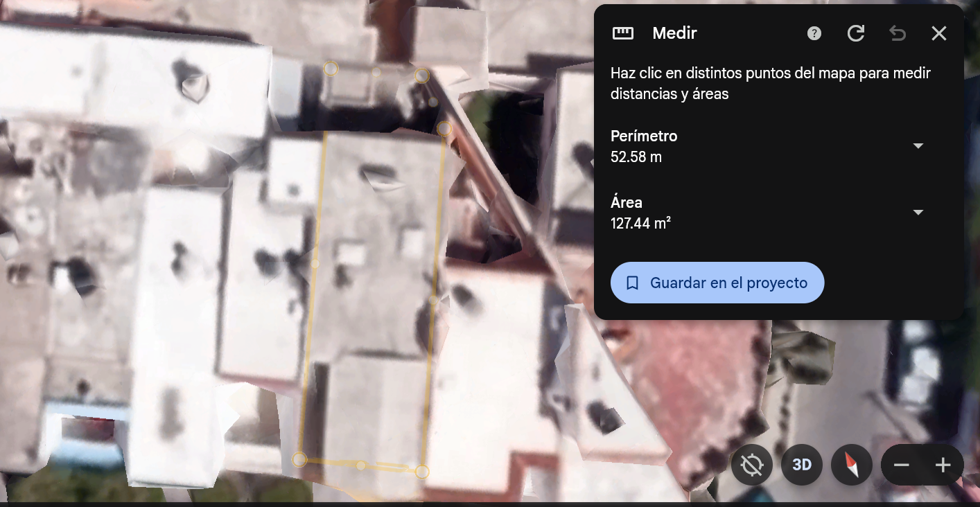Restart the measurement with the reload icon
This screenshot has width=980, height=507.
[856, 33]
